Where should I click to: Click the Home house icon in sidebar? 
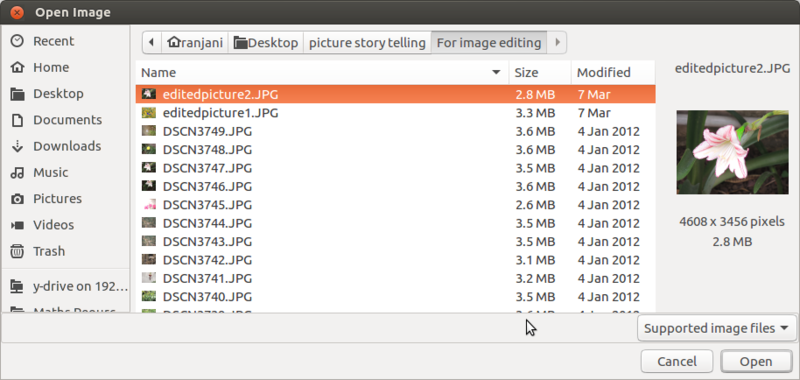pyautogui.click(x=17, y=67)
